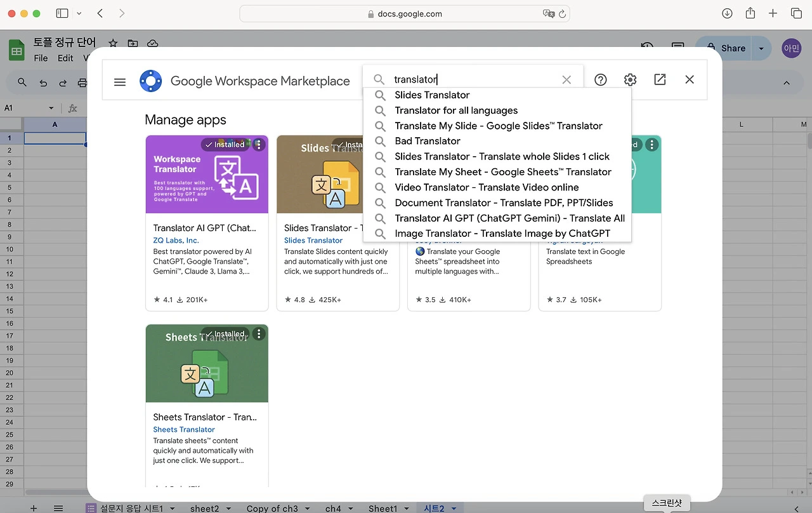Screen dimensions: 812x513
Task: Open options menu on Sheets Translator card
Action: 258,334
